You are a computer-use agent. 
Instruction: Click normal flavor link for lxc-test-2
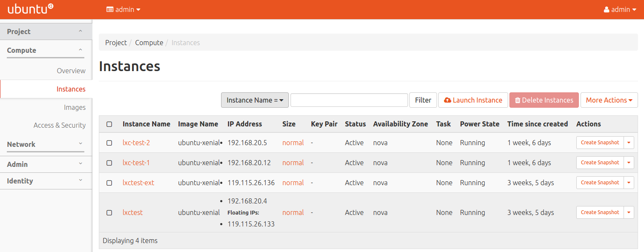pos(293,143)
